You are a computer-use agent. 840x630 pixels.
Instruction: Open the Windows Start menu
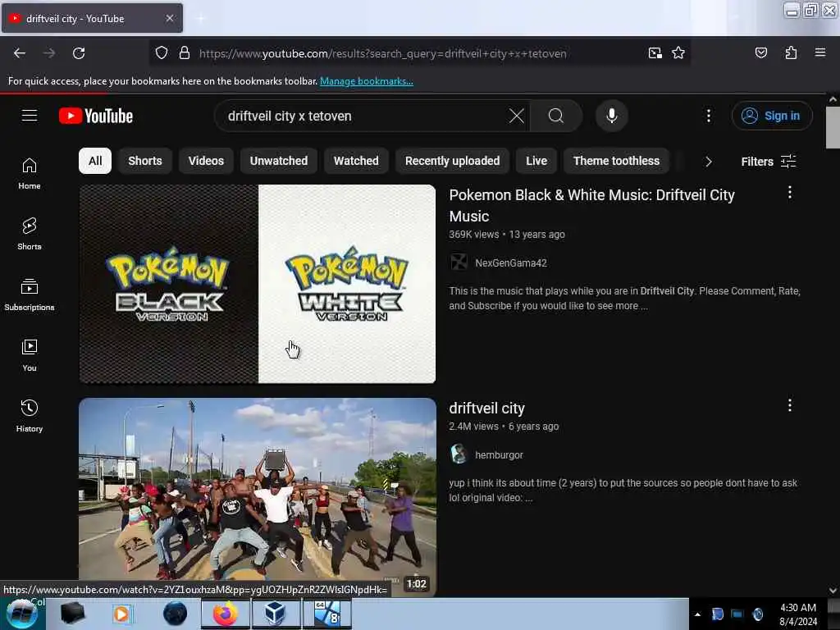tap(21, 614)
